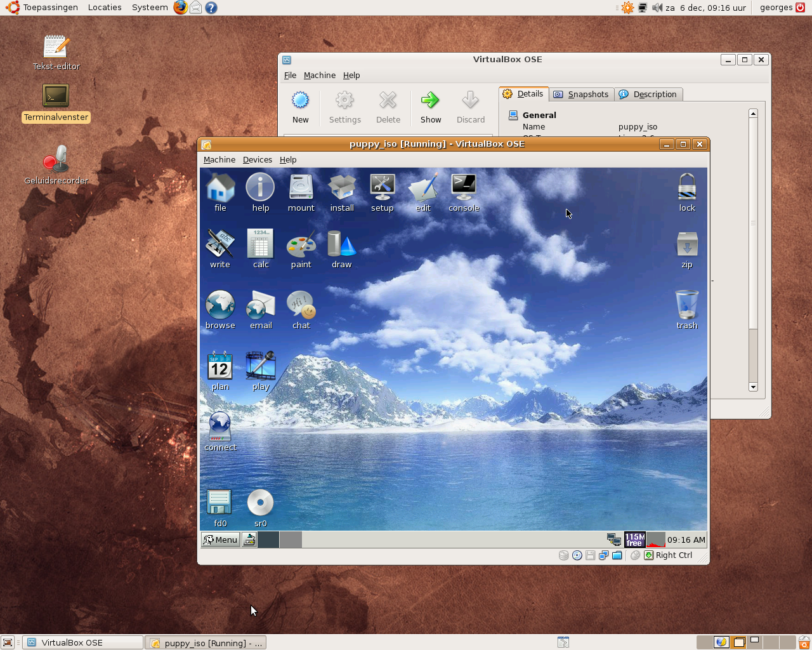Click the volume speaker icon in panel

point(657,8)
